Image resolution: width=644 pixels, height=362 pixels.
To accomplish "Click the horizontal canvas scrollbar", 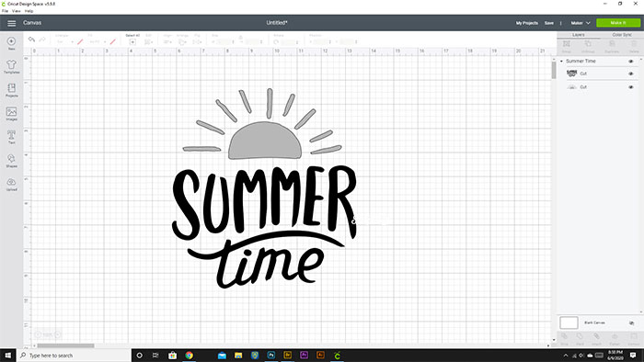I will pyautogui.click(x=65, y=345).
